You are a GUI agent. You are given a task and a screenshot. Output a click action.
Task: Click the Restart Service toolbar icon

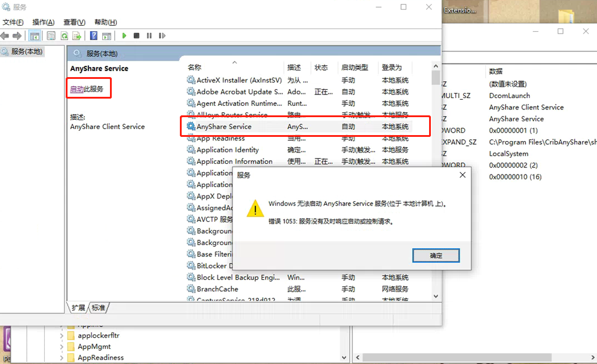(x=162, y=36)
